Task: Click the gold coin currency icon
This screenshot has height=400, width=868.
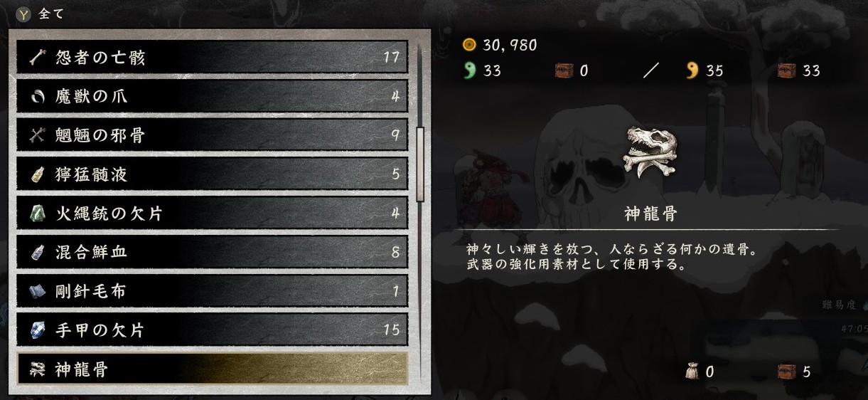Action: click(x=468, y=45)
